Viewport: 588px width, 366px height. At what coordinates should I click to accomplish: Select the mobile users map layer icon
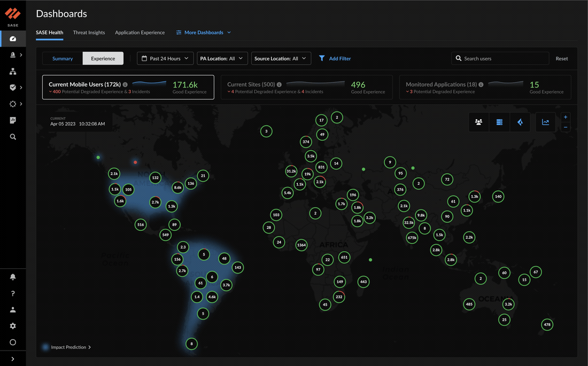coord(478,122)
